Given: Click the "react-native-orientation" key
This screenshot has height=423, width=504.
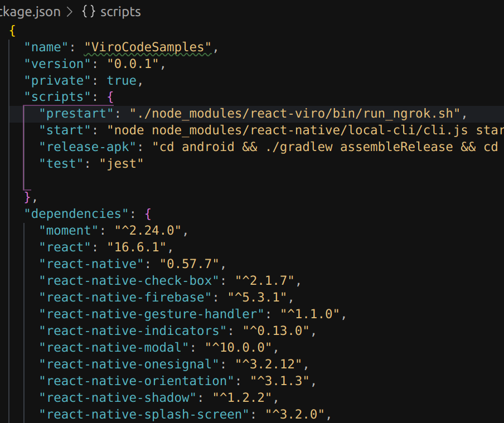Looking at the screenshot, I should (136, 381).
